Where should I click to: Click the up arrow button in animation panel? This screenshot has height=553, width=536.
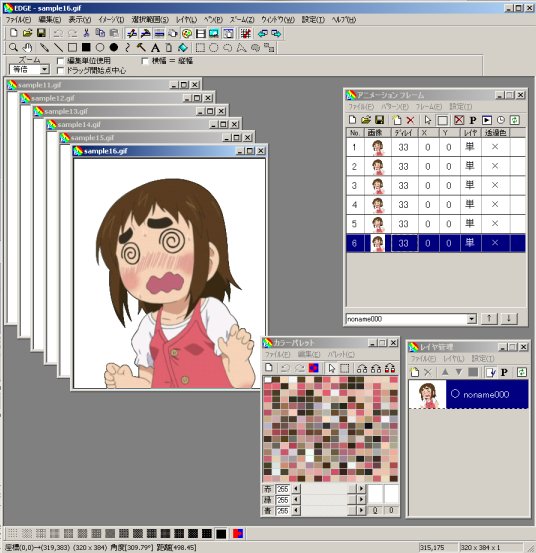coord(489,318)
